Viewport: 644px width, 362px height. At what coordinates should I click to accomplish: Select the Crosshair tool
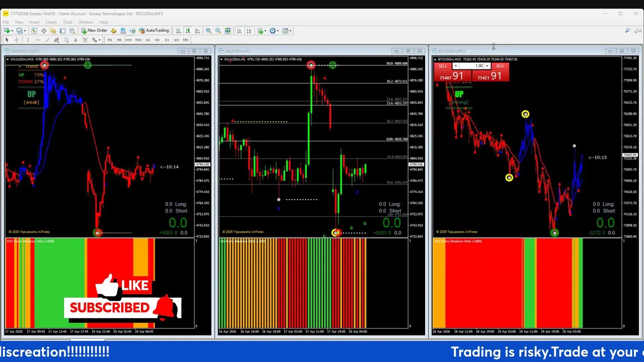coord(17,40)
